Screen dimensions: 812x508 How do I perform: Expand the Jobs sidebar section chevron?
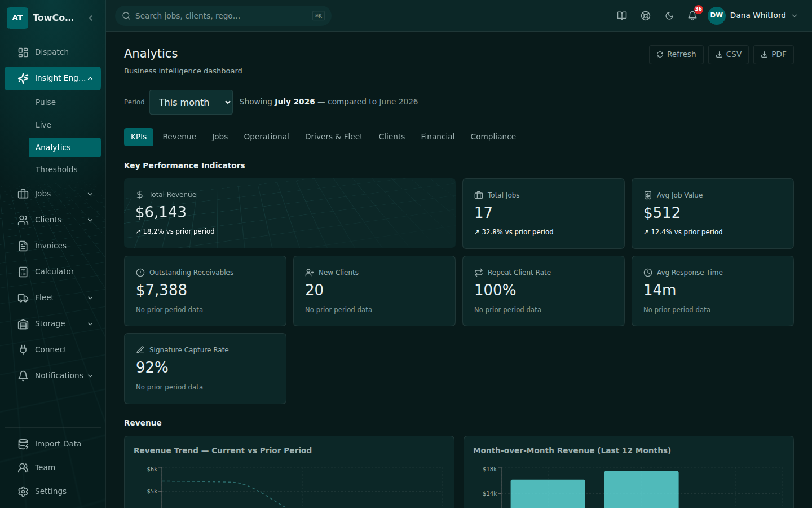pyautogui.click(x=90, y=194)
